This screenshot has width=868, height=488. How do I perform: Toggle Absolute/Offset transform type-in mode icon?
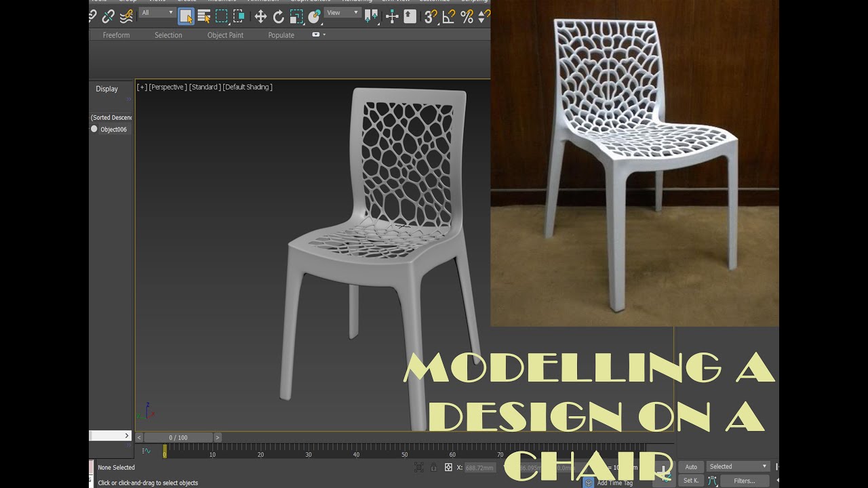(448, 467)
